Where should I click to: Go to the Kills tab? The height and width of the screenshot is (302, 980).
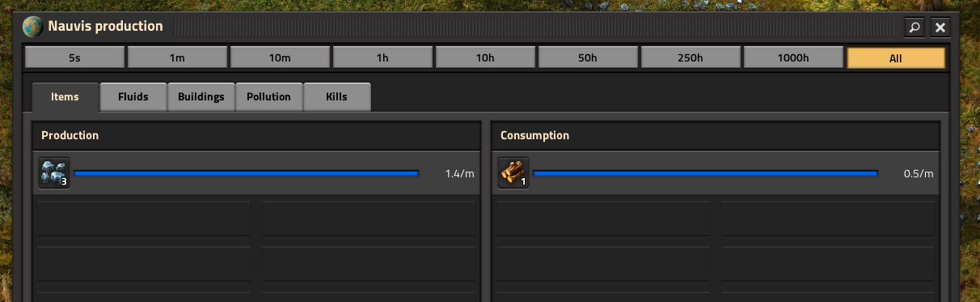(x=337, y=97)
